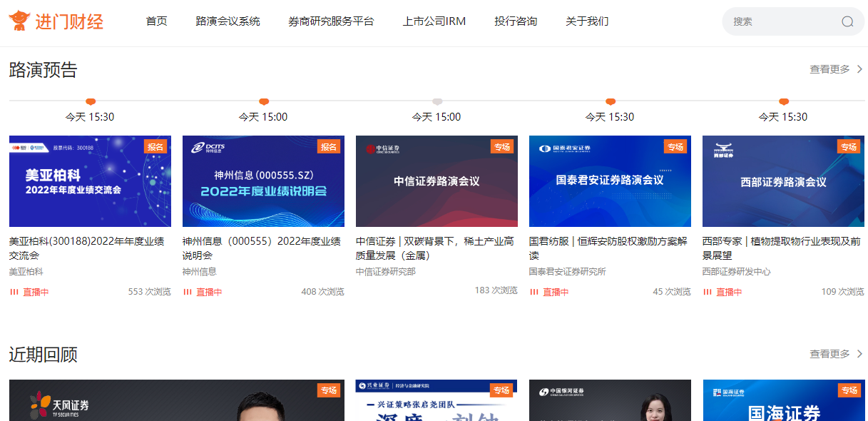
Task: Open 中信证券 双碳背景下稀土产业 title link
Action: (x=434, y=248)
